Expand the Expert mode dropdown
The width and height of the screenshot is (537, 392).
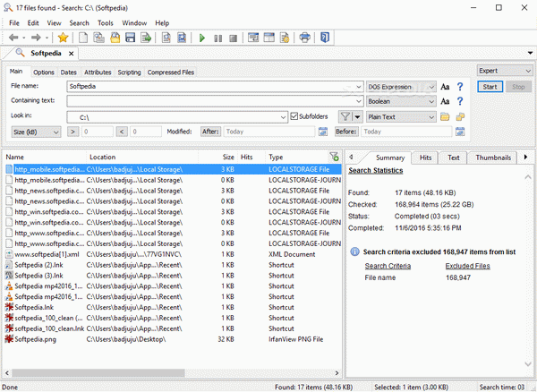click(x=505, y=71)
